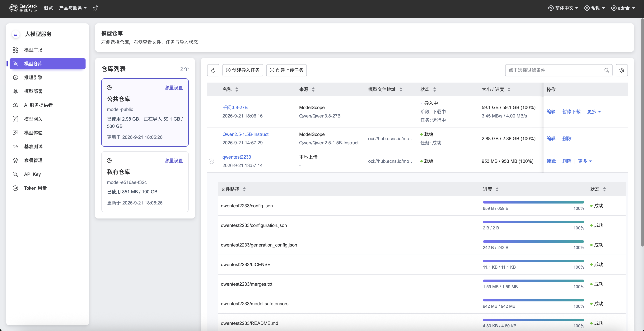Open the 概览 menu item

pyautogui.click(x=48, y=8)
